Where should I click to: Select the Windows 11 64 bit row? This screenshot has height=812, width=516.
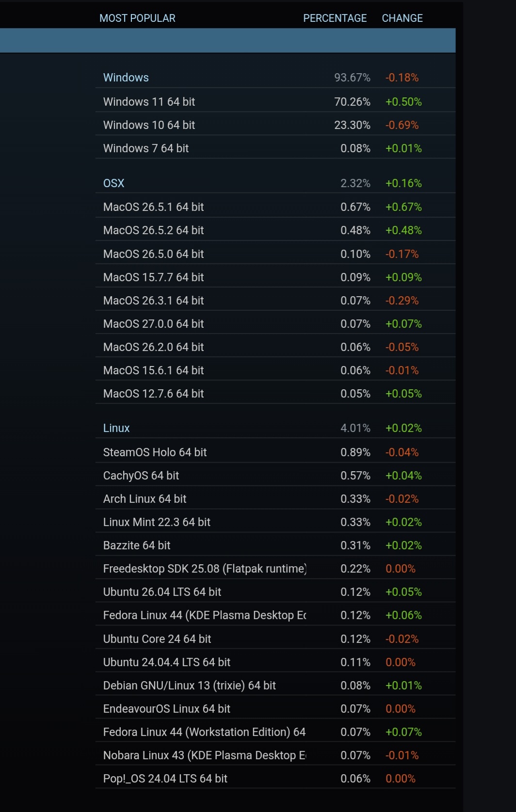[275, 102]
